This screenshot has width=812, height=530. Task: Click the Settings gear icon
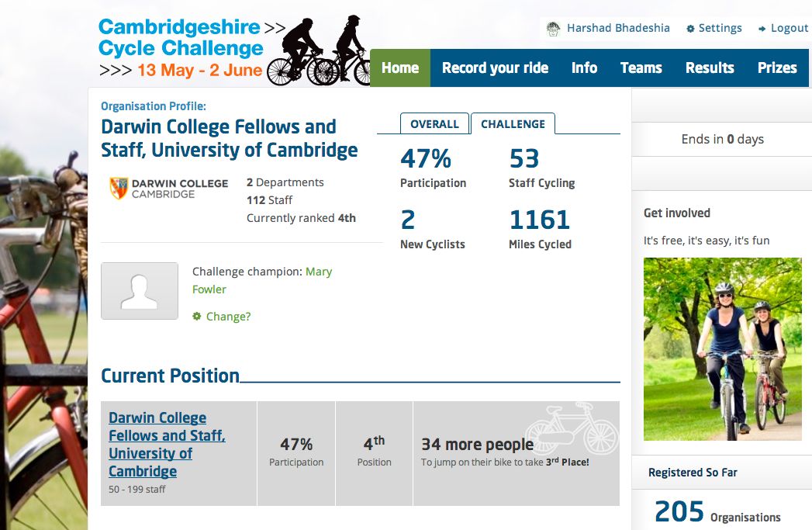[690, 29]
